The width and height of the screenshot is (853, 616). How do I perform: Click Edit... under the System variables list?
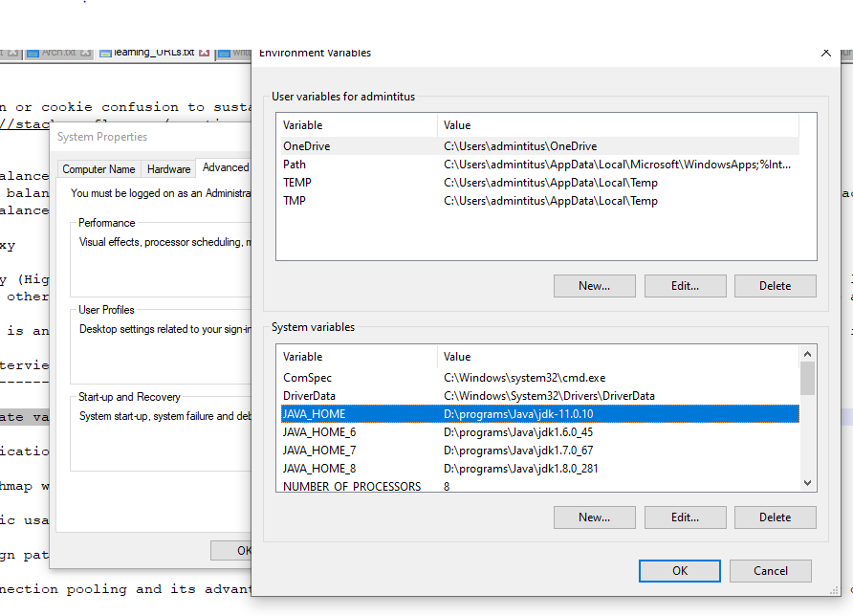point(685,517)
